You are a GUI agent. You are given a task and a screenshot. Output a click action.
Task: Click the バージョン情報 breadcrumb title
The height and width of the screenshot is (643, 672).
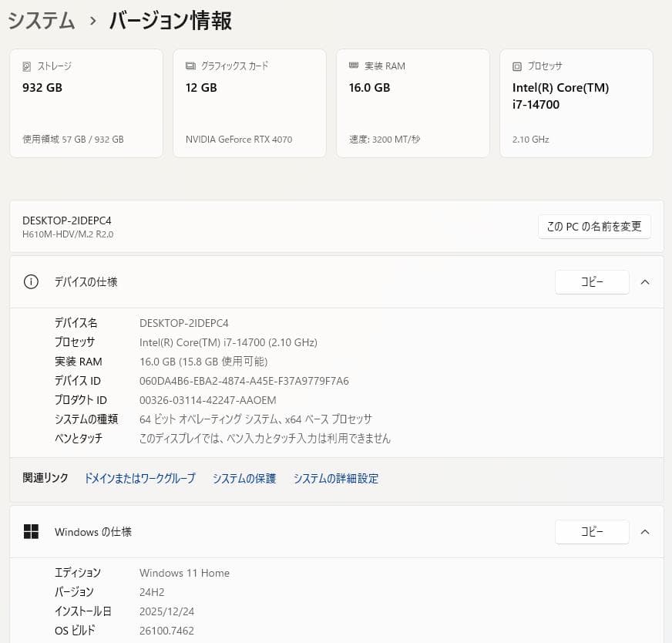pos(170,21)
